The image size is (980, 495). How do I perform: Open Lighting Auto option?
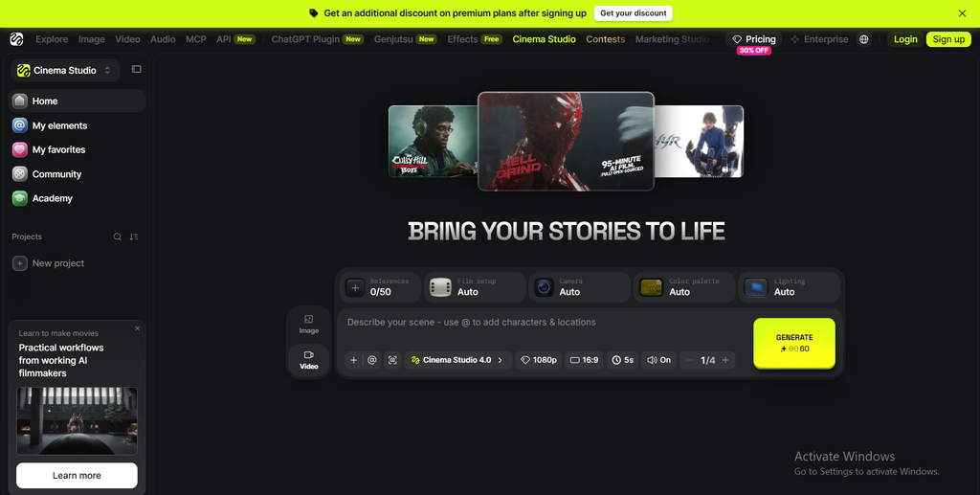pyautogui.click(x=789, y=287)
